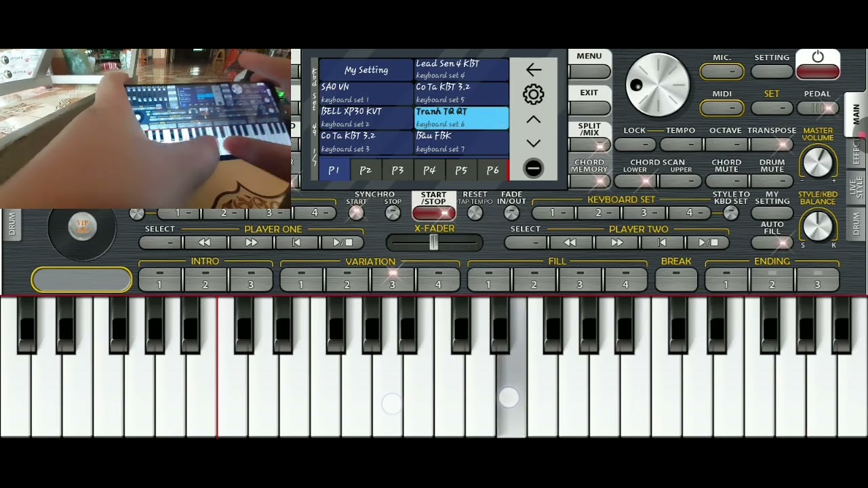Toggle the Chord Mute button
868x488 pixels.
726,181
